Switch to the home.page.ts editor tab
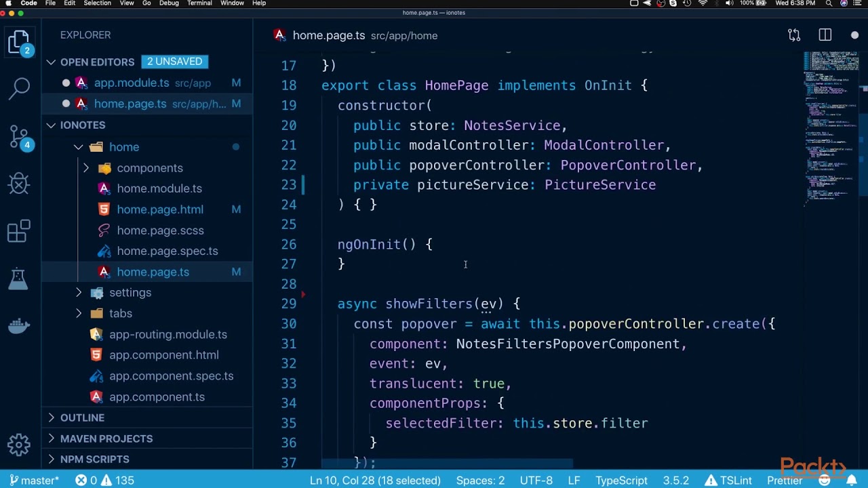This screenshot has width=868, height=488. 356,35
